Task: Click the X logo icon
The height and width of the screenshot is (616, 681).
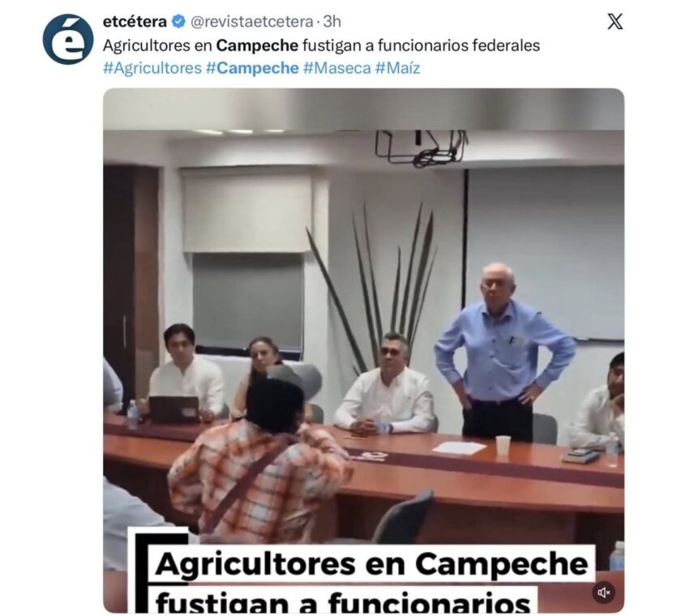Action: (x=615, y=21)
